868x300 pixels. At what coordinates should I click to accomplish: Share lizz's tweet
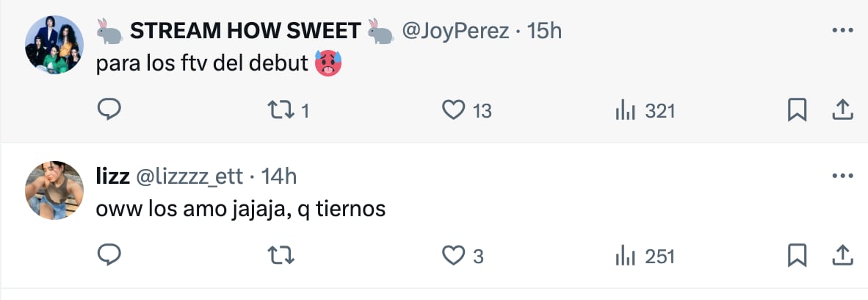[842, 255]
